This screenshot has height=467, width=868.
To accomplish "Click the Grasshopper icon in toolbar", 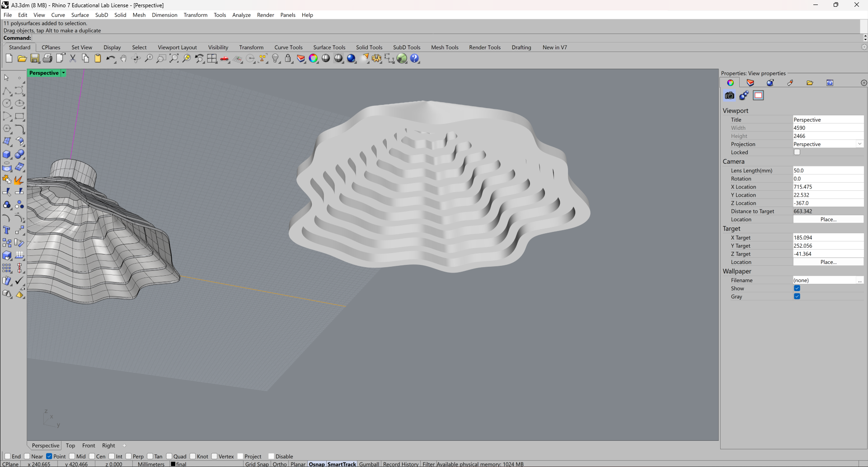I will (x=402, y=58).
